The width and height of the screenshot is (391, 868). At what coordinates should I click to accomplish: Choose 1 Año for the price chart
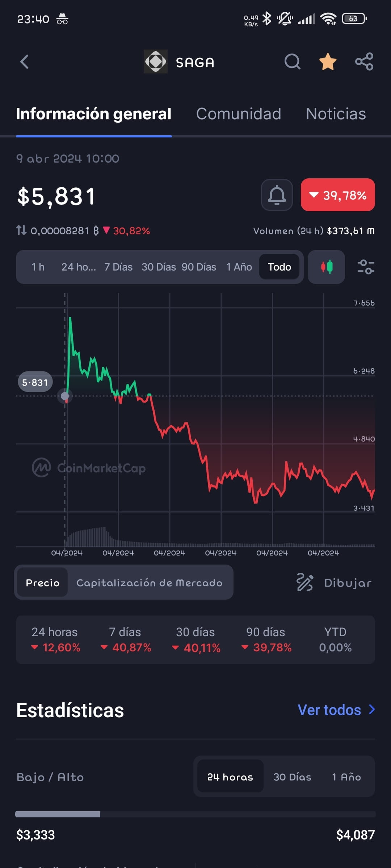coord(239,267)
